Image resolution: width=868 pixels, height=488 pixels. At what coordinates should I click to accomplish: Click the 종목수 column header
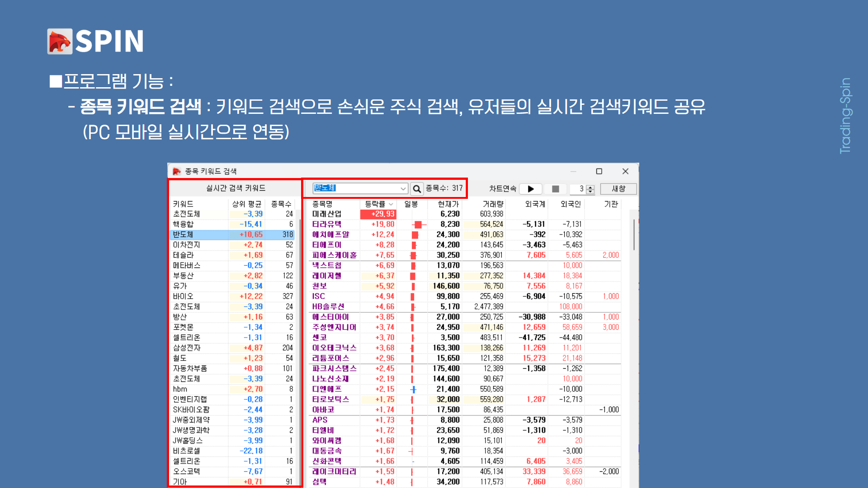pyautogui.click(x=281, y=204)
